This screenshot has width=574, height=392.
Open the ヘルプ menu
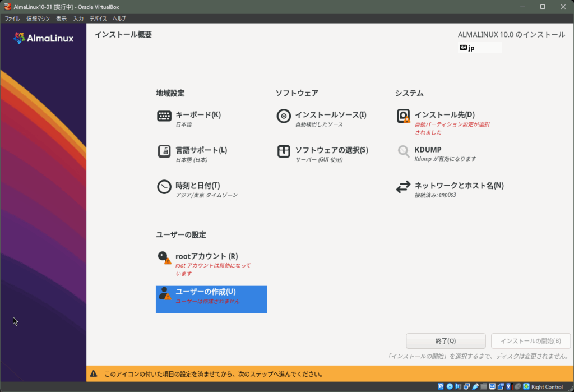point(119,19)
